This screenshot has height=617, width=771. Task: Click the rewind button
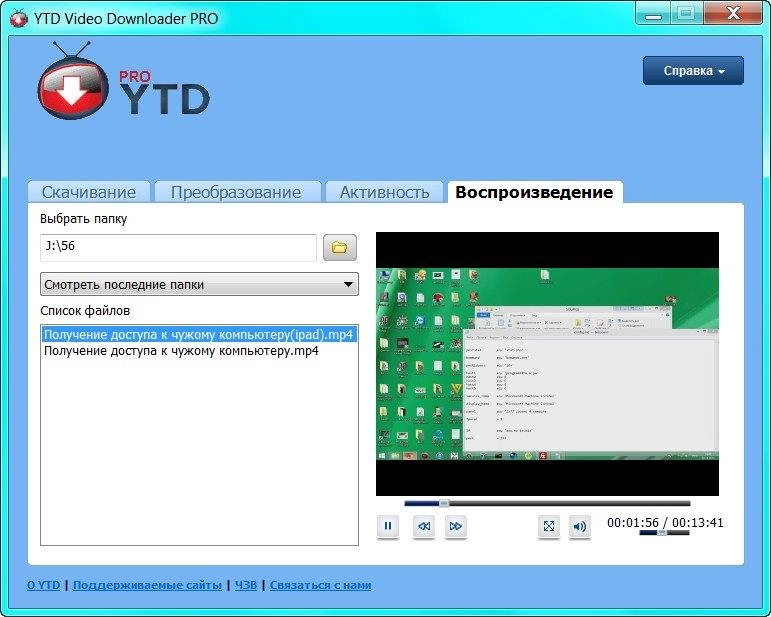424,527
